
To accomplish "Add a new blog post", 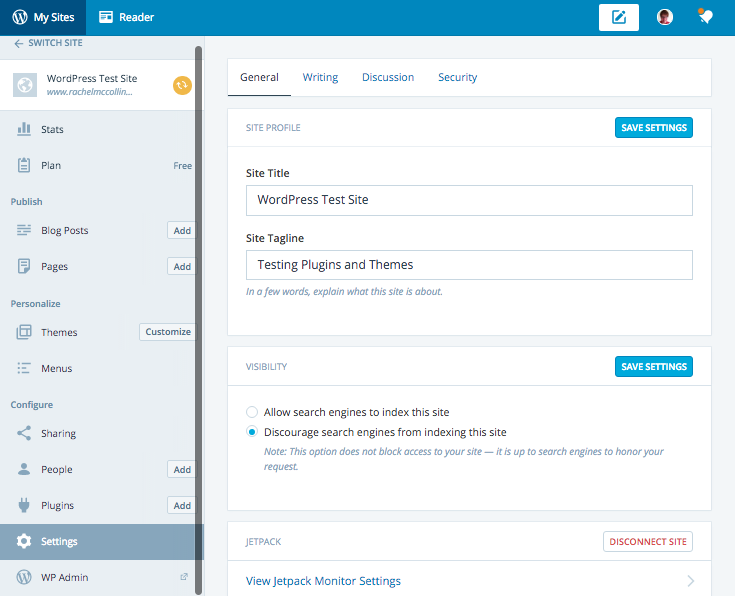I will (x=182, y=230).
